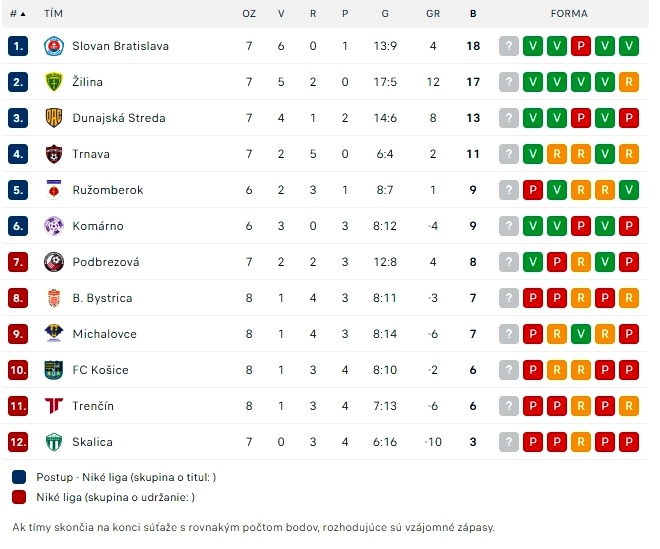Viewport: 660px width, 549px height.
Task: Click Skalica's orange R form badge
Action: [581, 442]
